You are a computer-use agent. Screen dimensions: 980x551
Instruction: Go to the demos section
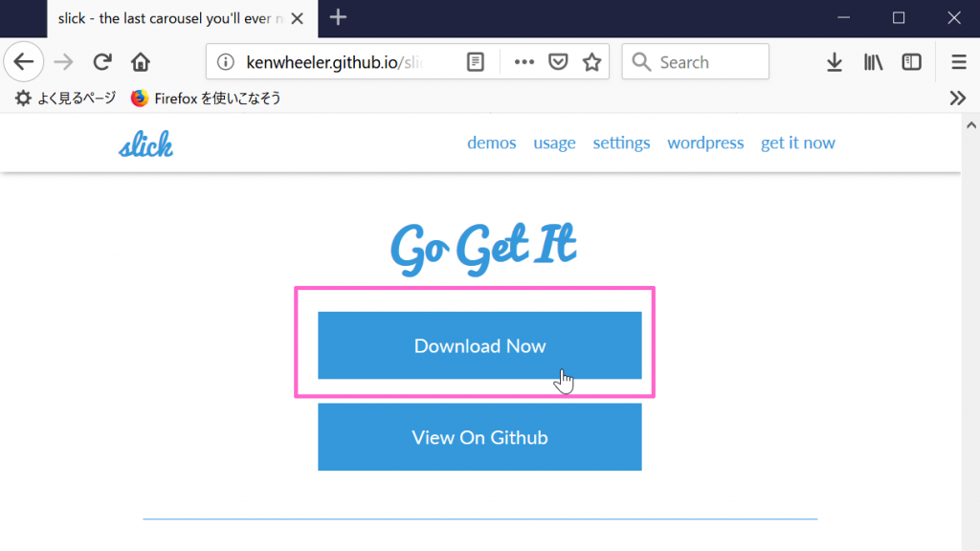pyautogui.click(x=492, y=143)
